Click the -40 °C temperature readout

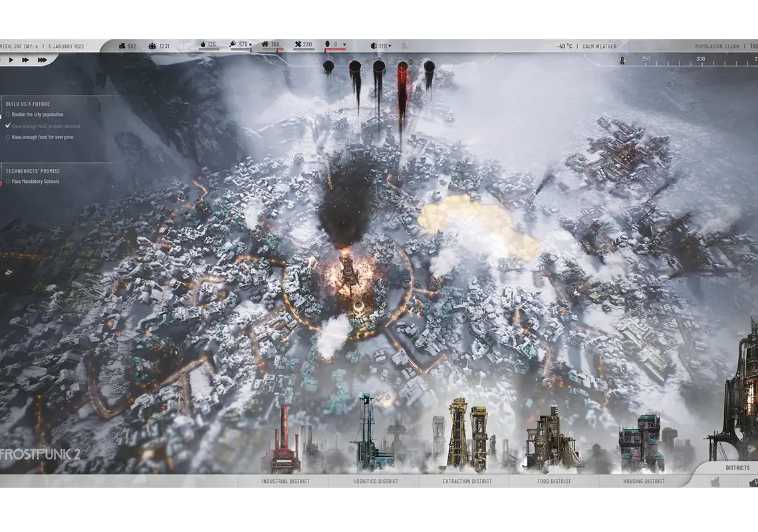click(564, 47)
